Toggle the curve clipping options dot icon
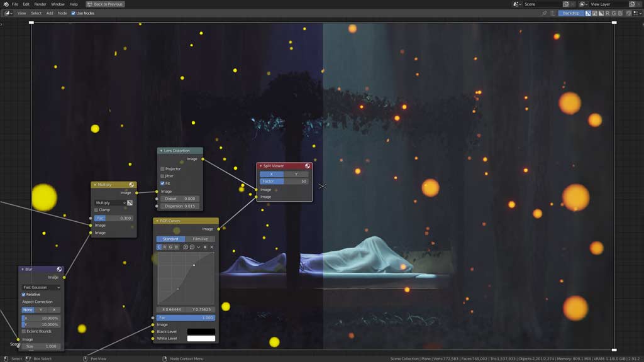 click(205, 247)
